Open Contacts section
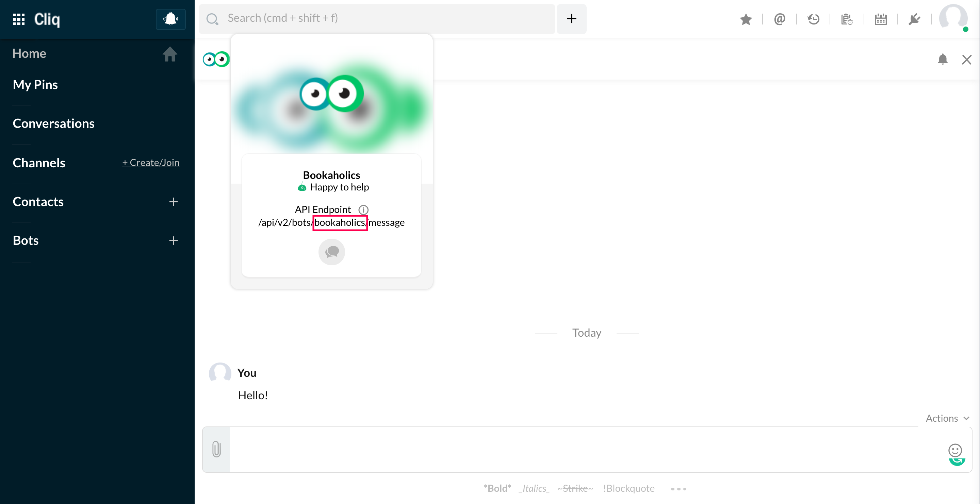The width and height of the screenshot is (980, 504). [x=38, y=201]
